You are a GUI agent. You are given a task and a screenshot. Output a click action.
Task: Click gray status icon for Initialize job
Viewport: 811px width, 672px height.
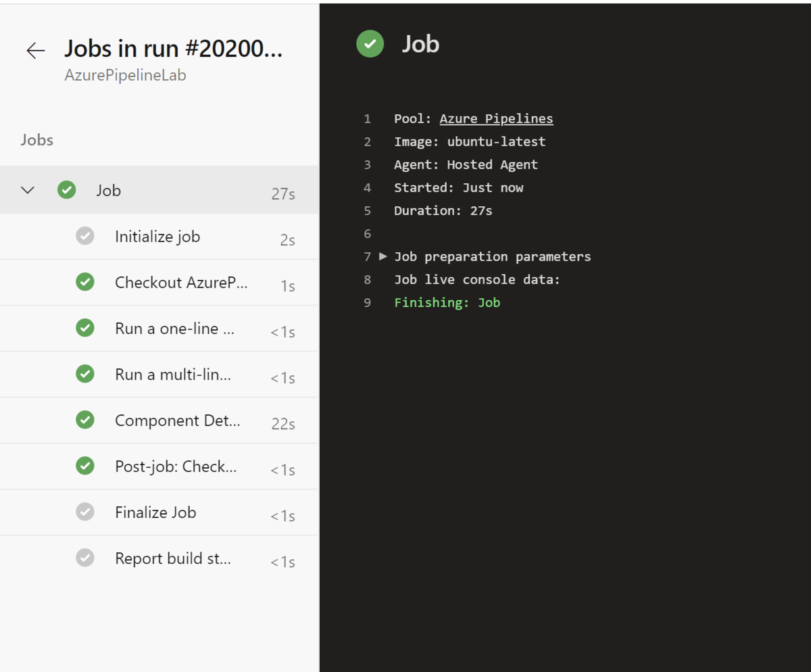click(x=85, y=237)
